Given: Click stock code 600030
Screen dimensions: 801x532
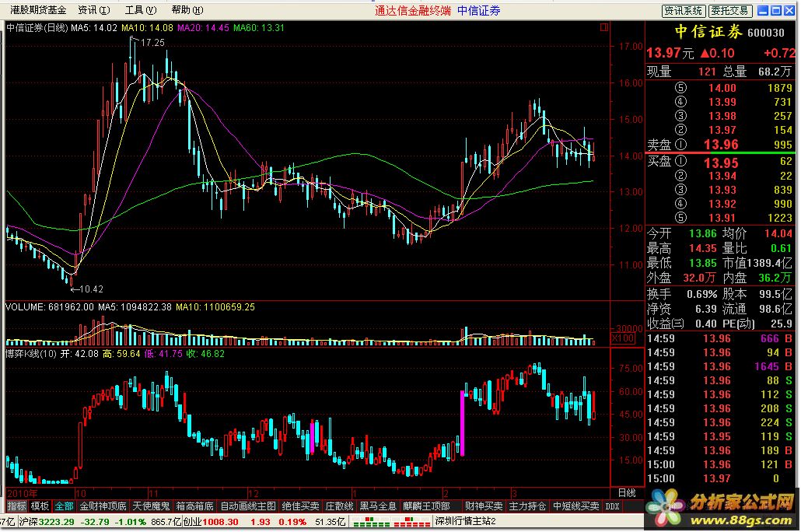Looking at the screenshot, I should [x=766, y=33].
